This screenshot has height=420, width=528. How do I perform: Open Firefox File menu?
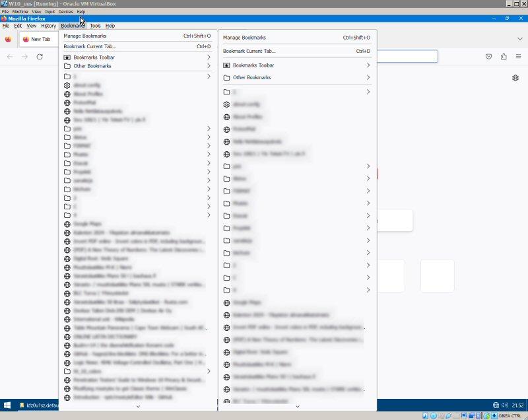6,26
